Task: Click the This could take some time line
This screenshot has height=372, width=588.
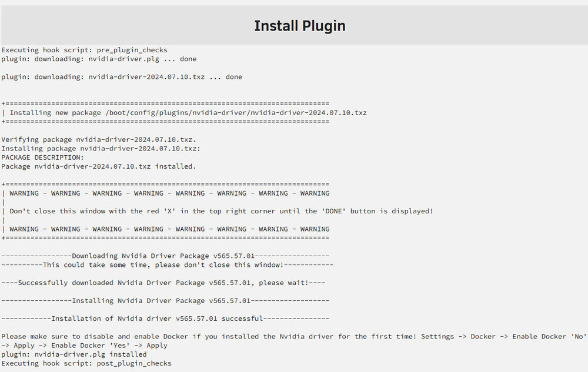Action: [x=167, y=265]
